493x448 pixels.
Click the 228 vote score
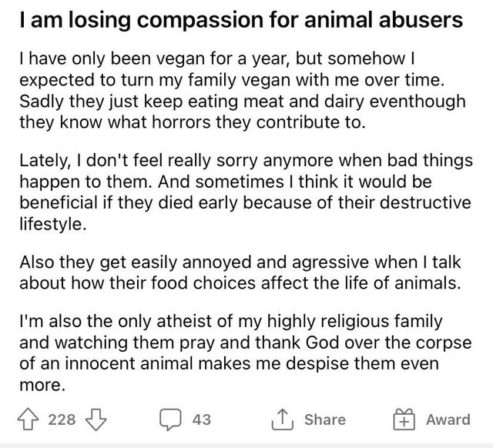click(62, 420)
